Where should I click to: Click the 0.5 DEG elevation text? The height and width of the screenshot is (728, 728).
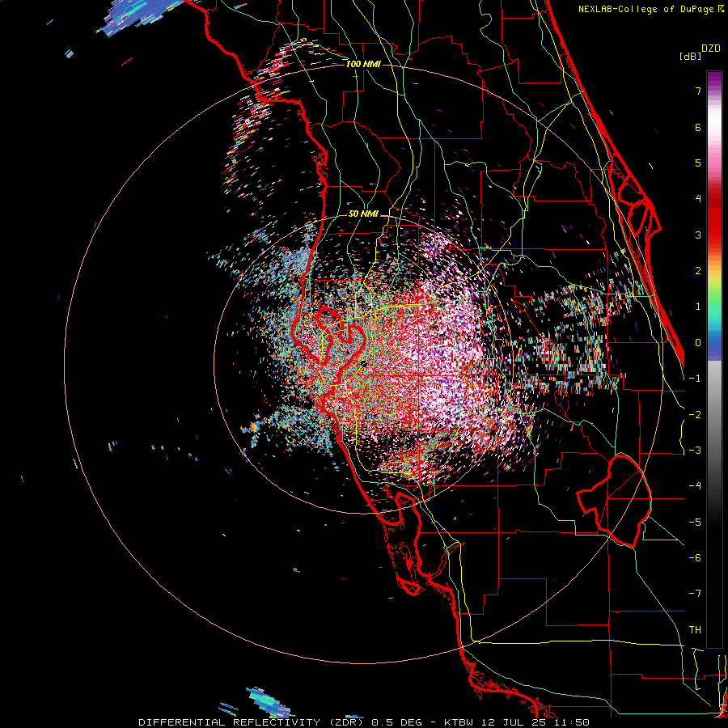click(x=397, y=722)
